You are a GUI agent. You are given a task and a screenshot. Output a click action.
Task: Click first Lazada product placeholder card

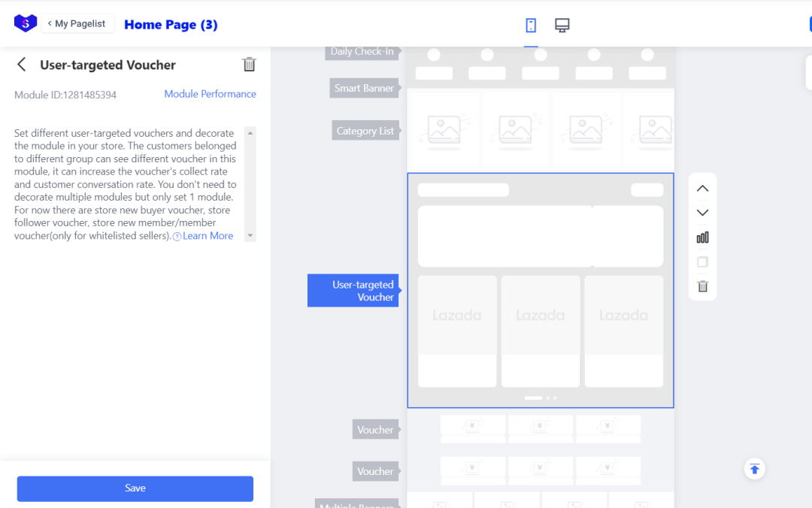(x=457, y=331)
